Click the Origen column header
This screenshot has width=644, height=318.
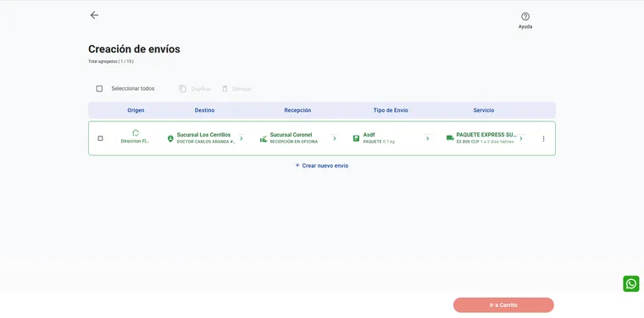tap(136, 110)
